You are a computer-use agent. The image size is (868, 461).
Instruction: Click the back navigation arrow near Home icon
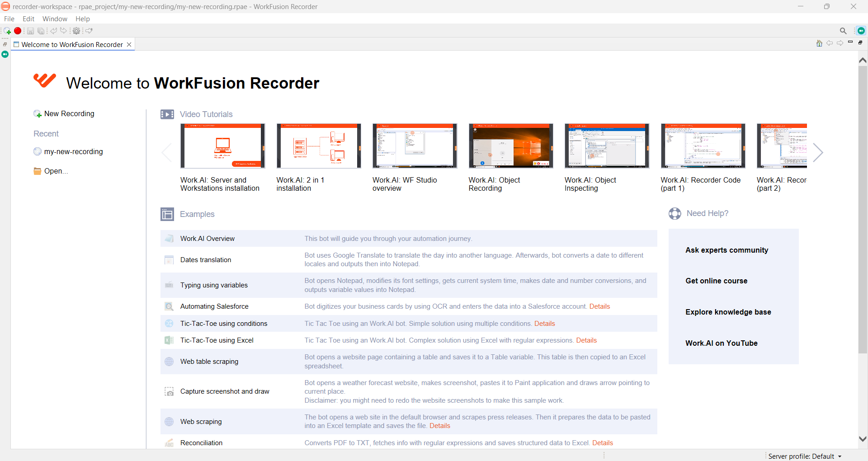tap(830, 43)
